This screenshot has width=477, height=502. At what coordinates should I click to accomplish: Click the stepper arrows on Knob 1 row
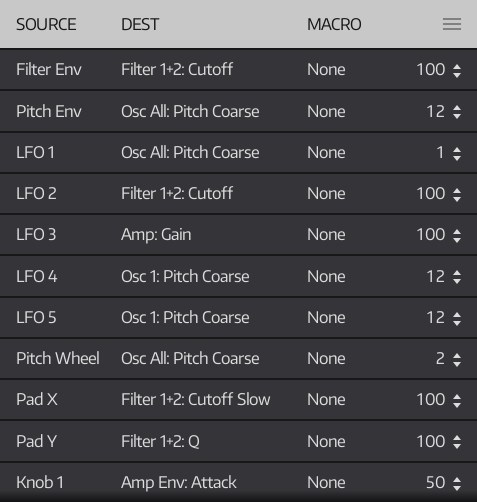(457, 483)
